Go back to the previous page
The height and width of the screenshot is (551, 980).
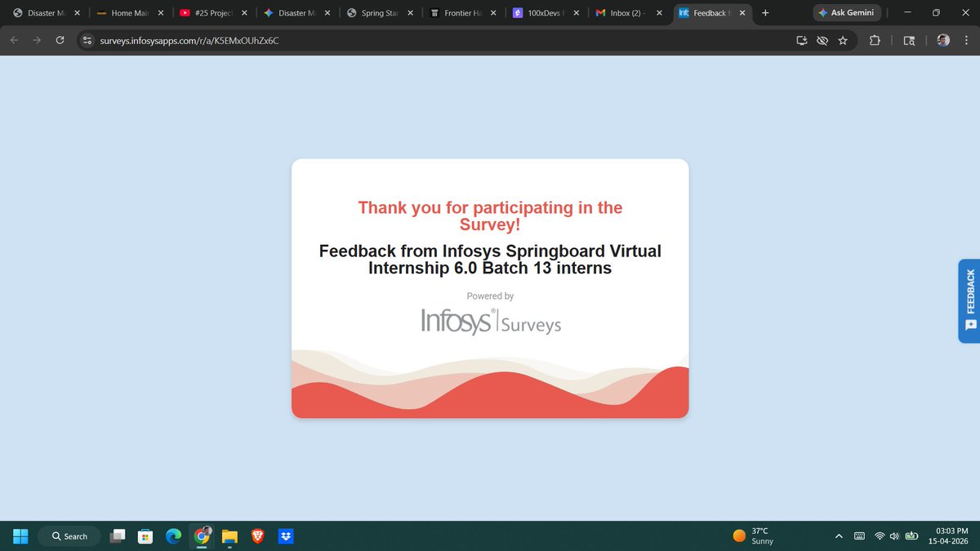tap(14, 40)
